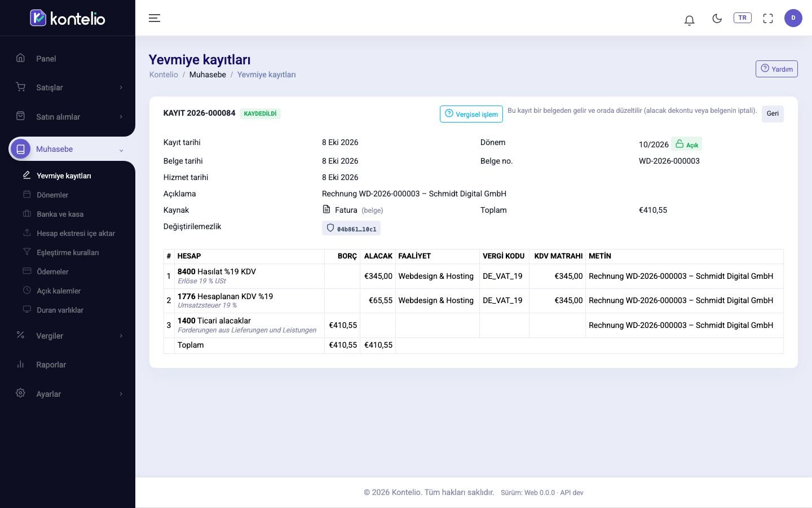Image resolution: width=812 pixels, height=508 pixels.
Task: Expand the Satışlar submenu chevron
Action: click(x=121, y=87)
